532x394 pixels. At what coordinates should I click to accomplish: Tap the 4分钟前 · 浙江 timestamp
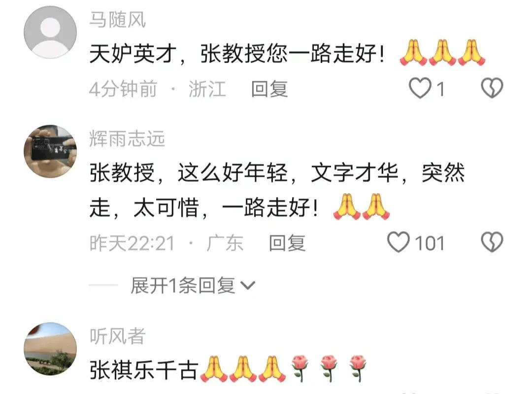click(158, 89)
